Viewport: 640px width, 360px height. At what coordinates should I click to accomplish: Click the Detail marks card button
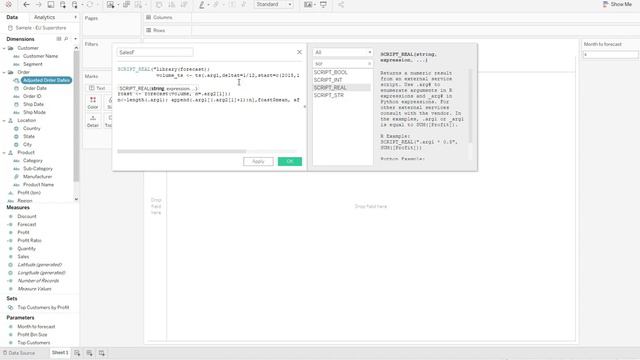[x=93, y=121]
